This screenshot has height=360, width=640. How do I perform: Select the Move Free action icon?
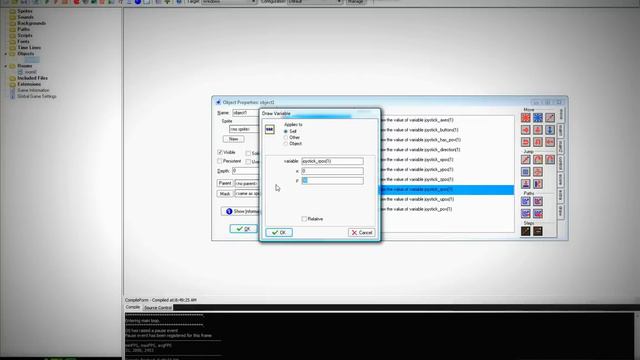coord(538,118)
